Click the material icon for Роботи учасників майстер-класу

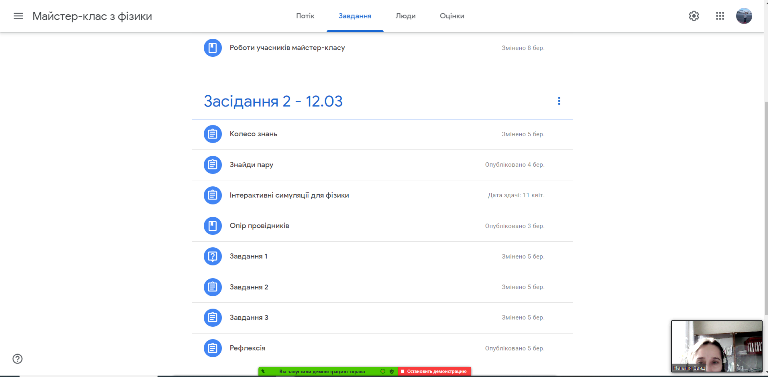click(x=213, y=48)
